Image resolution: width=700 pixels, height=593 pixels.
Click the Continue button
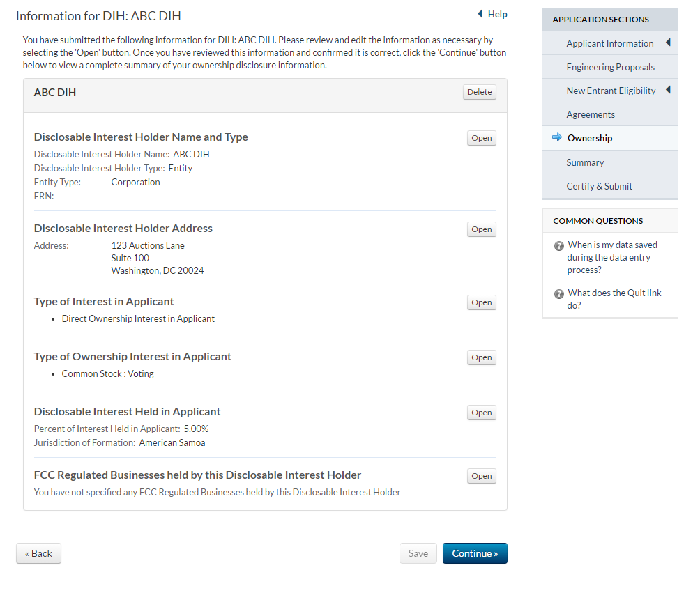click(475, 553)
